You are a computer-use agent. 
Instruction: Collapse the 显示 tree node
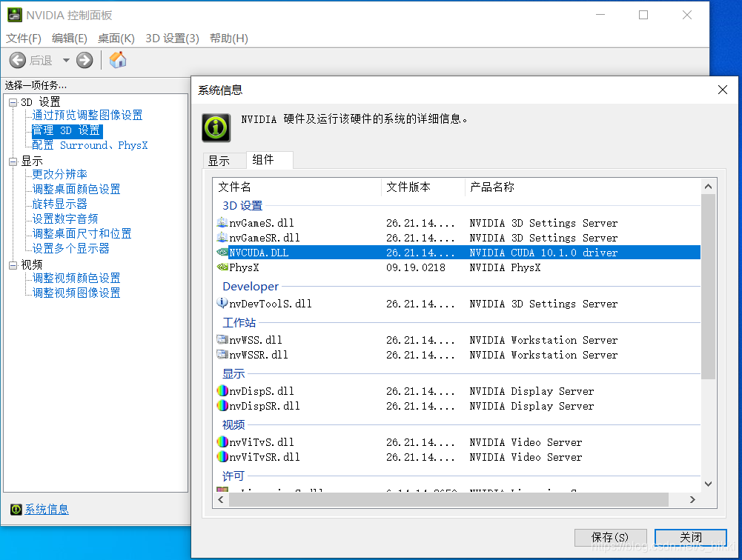pos(13,161)
